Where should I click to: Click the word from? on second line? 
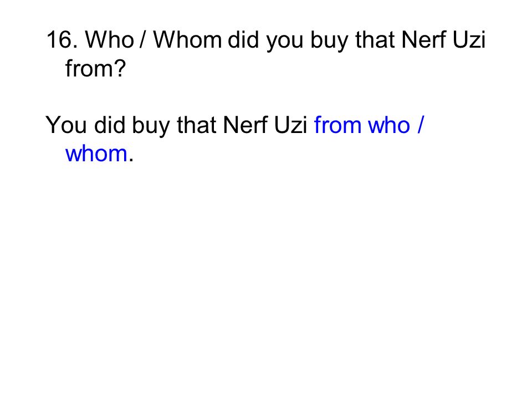click(95, 69)
